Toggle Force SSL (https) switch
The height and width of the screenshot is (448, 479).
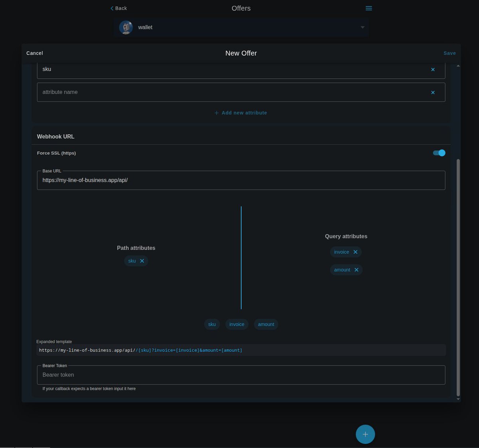439,153
